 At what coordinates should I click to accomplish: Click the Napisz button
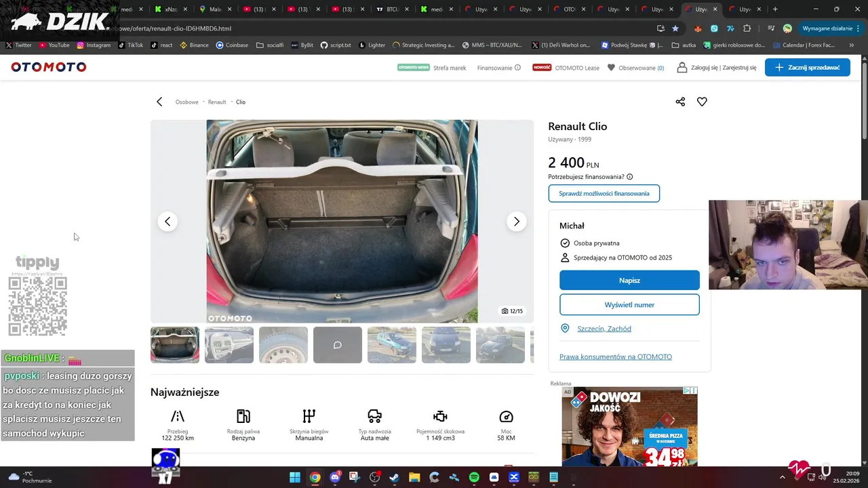coord(629,280)
